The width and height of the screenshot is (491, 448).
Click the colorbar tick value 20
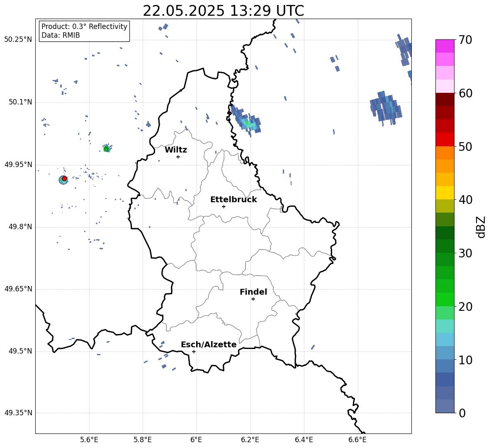click(465, 306)
